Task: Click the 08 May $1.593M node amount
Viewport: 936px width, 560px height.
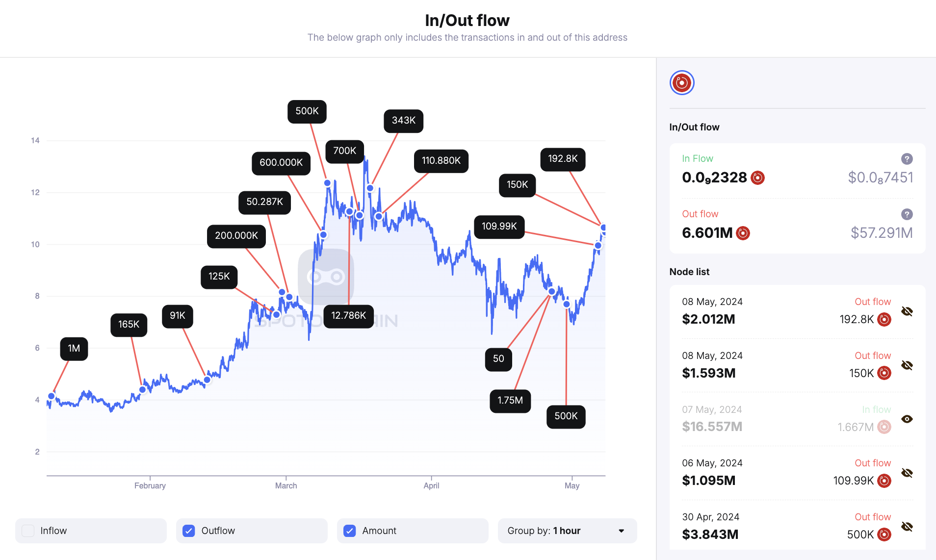Action: pos(708,373)
